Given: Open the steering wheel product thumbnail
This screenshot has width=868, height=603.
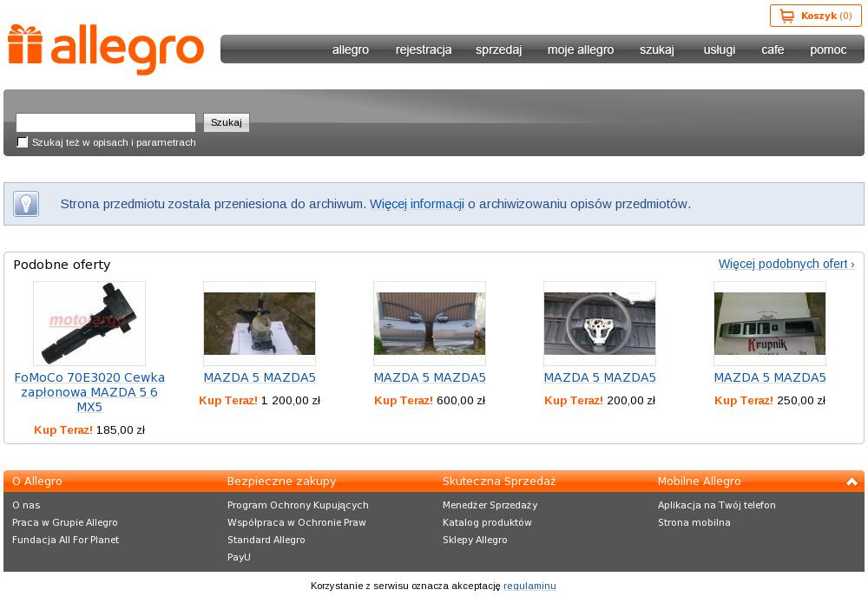Looking at the screenshot, I should click(x=600, y=323).
